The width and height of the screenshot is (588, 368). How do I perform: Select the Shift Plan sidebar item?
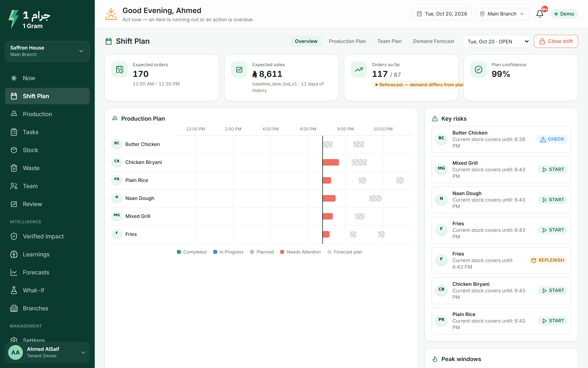[47, 96]
